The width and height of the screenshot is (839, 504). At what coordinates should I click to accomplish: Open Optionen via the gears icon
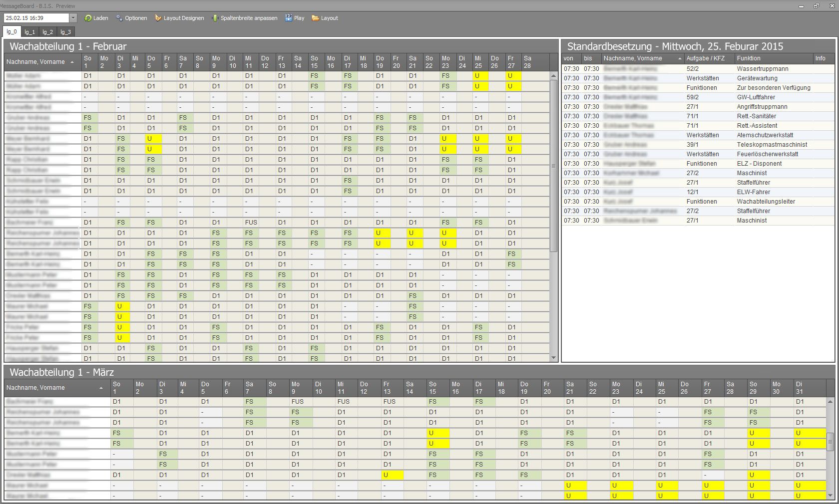(119, 18)
